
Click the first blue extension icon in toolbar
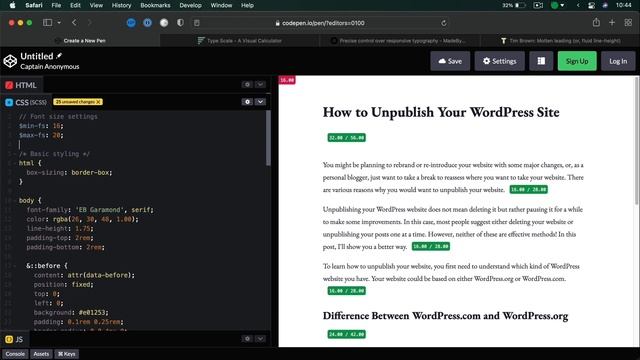131,23
